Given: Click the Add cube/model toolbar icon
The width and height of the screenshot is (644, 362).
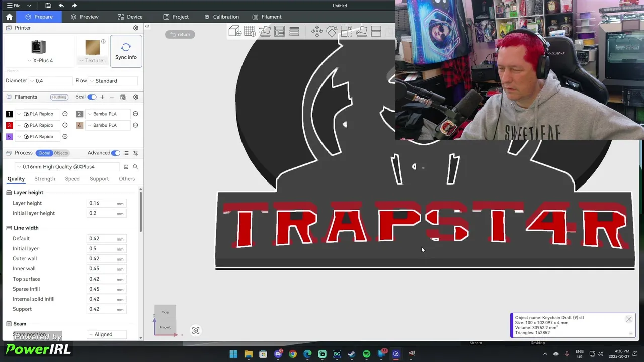Looking at the screenshot, I should tap(235, 32).
